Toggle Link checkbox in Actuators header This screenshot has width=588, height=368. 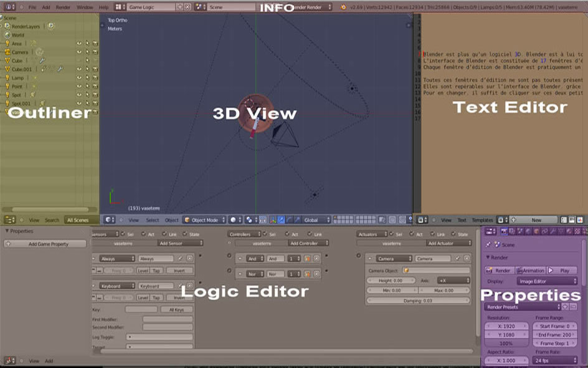click(432, 233)
